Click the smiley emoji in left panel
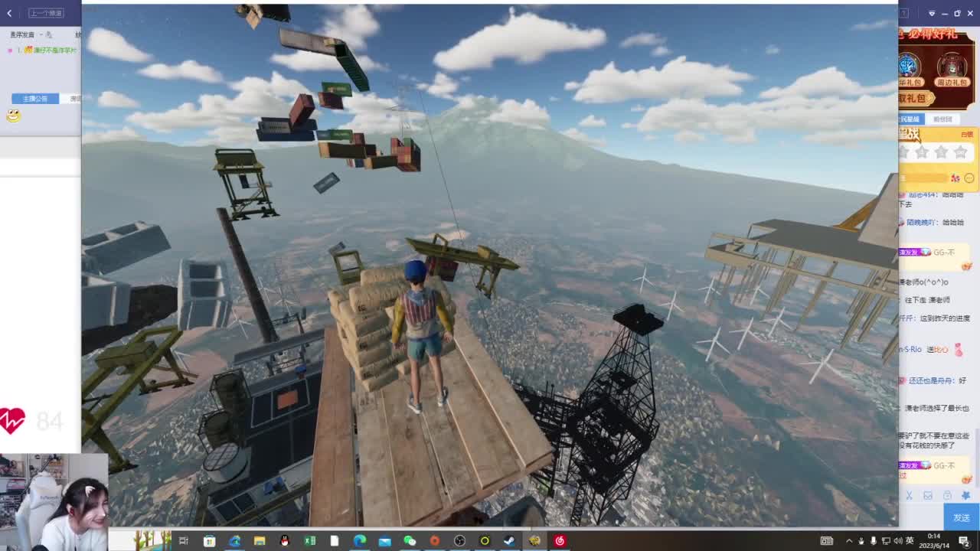This screenshot has height=551, width=980. pyautogui.click(x=13, y=116)
